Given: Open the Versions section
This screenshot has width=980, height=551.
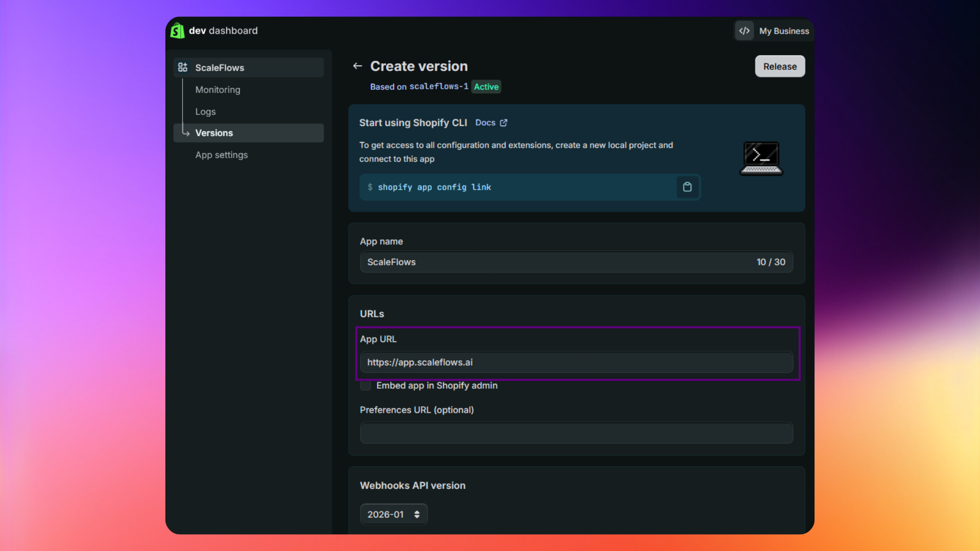Looking at the screenshot, I should point(249,133).
